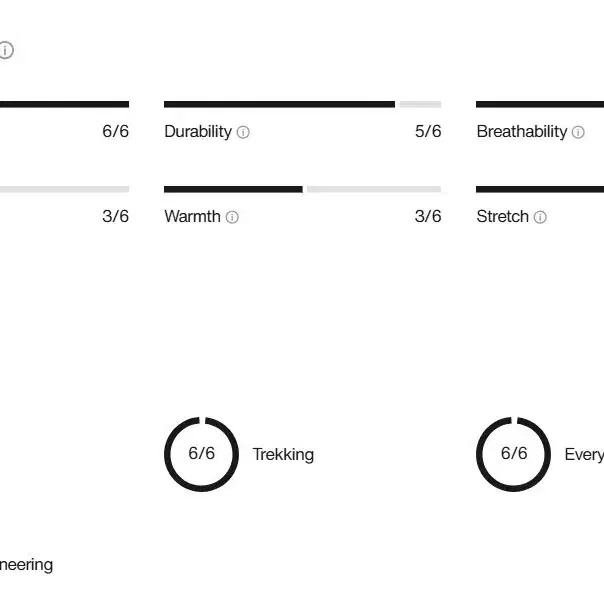Click the Warmth 3/6 score
This screenshot has height=604, width=604.
(428, 216)
